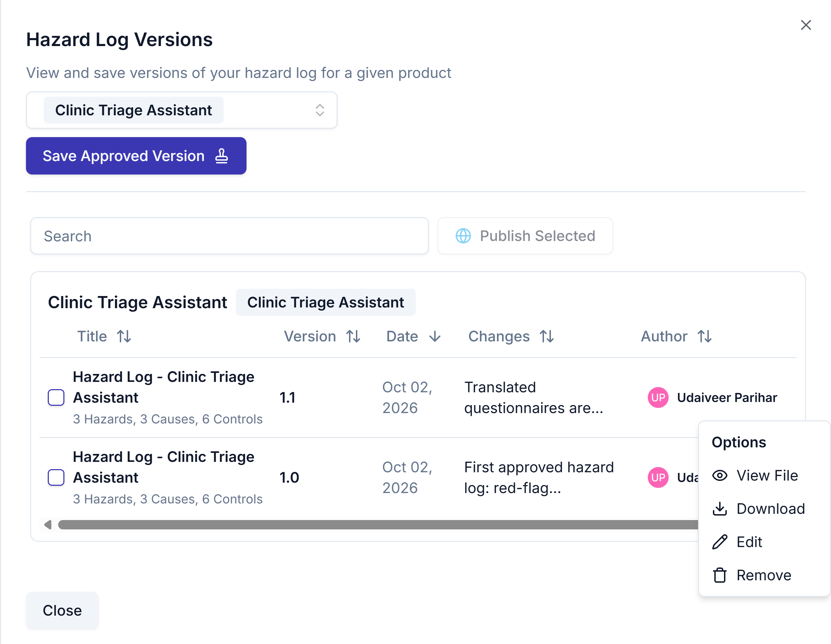Image resolution: width=831 pixels, height=644 pixels.
Task: Click the version number 1.0 cell
Action: (x=289, y=477)
